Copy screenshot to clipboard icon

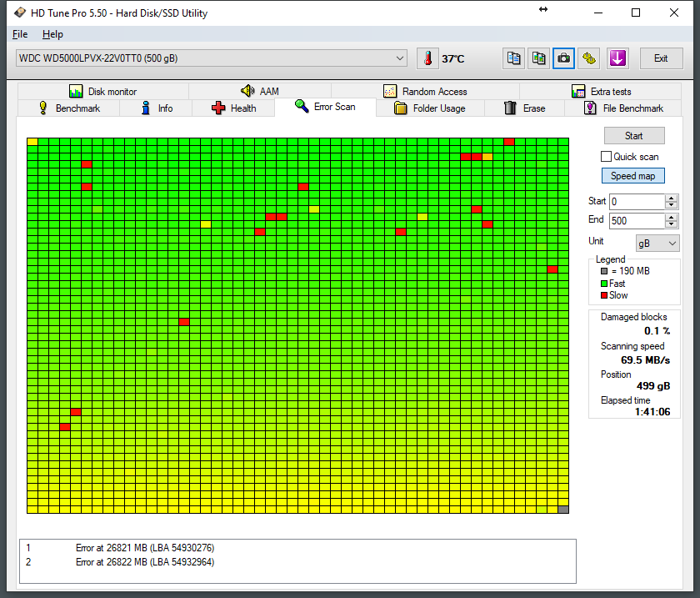point(539,58)
